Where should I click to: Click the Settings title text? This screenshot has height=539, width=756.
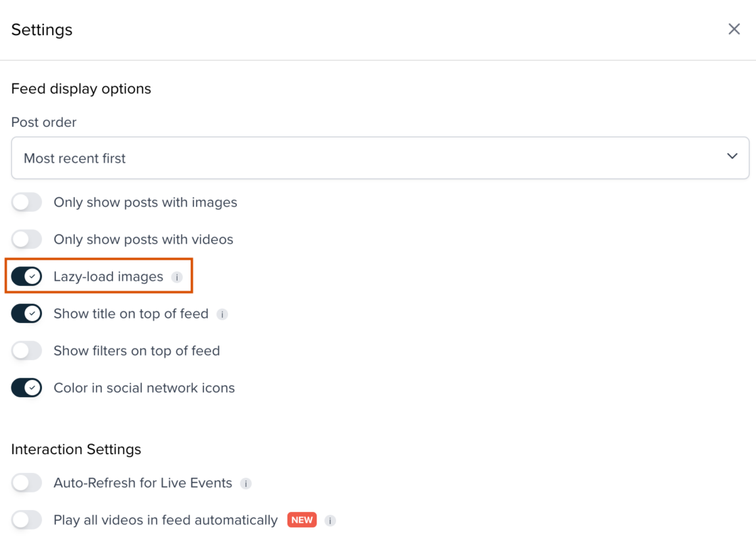42,30
